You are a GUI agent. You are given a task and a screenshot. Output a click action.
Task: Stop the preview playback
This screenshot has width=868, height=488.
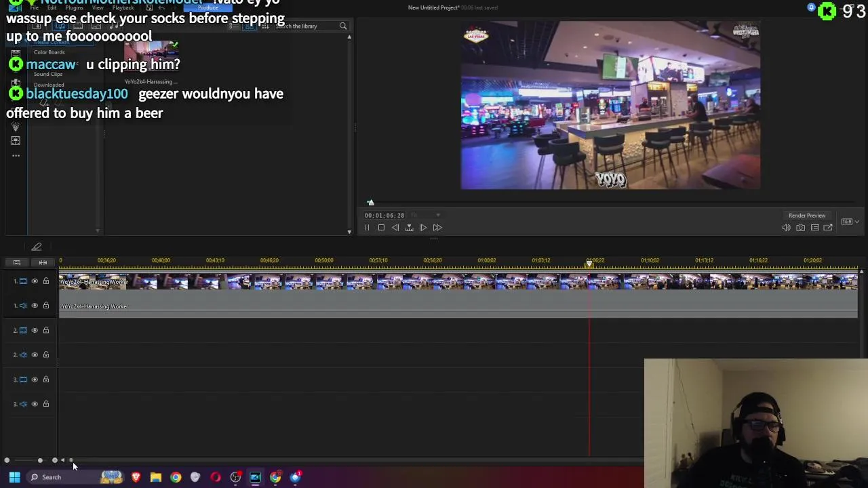(x=381, y=228)
